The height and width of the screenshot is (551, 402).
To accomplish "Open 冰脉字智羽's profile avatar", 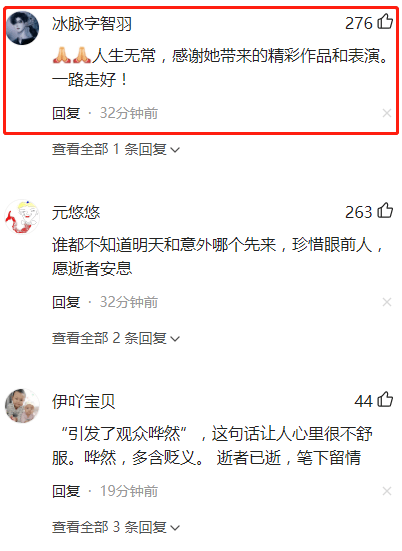I will (22, 28).
